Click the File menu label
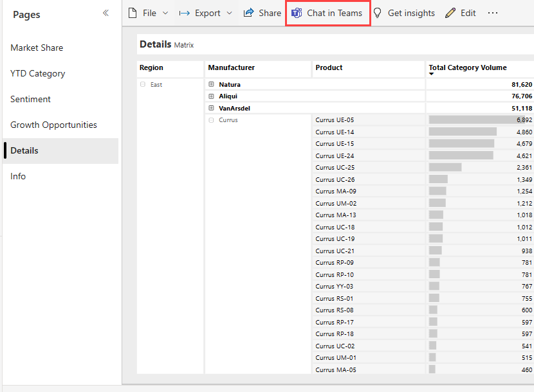534x392 pixels. click(x=149, y=13)
